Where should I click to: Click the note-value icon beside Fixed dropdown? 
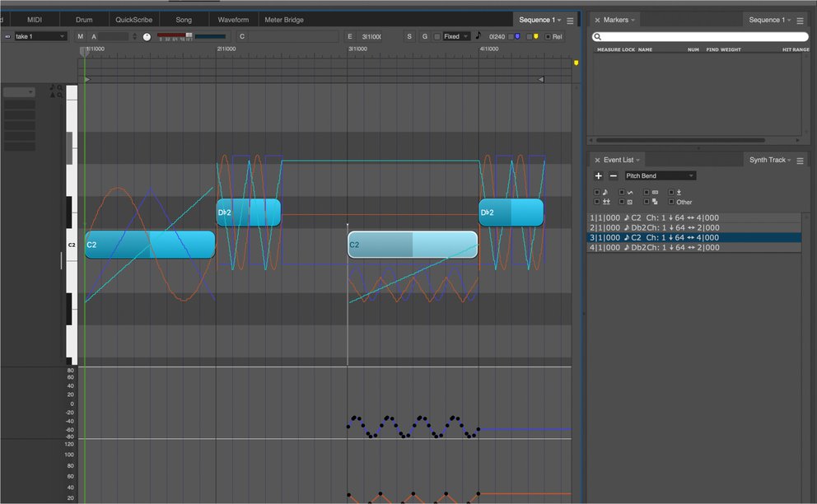click(479, 36)
